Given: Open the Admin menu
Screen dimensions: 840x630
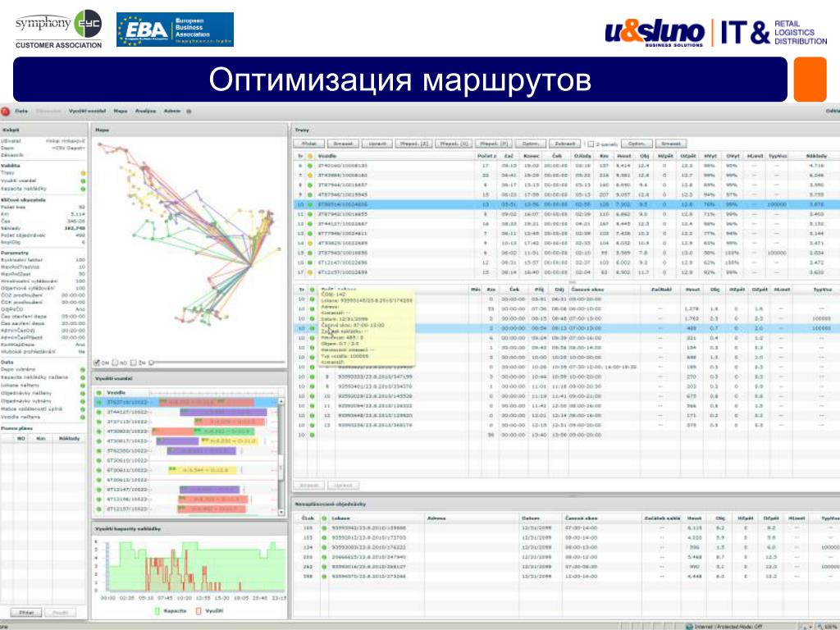Looking at the screenshot, I should [172, 111].
